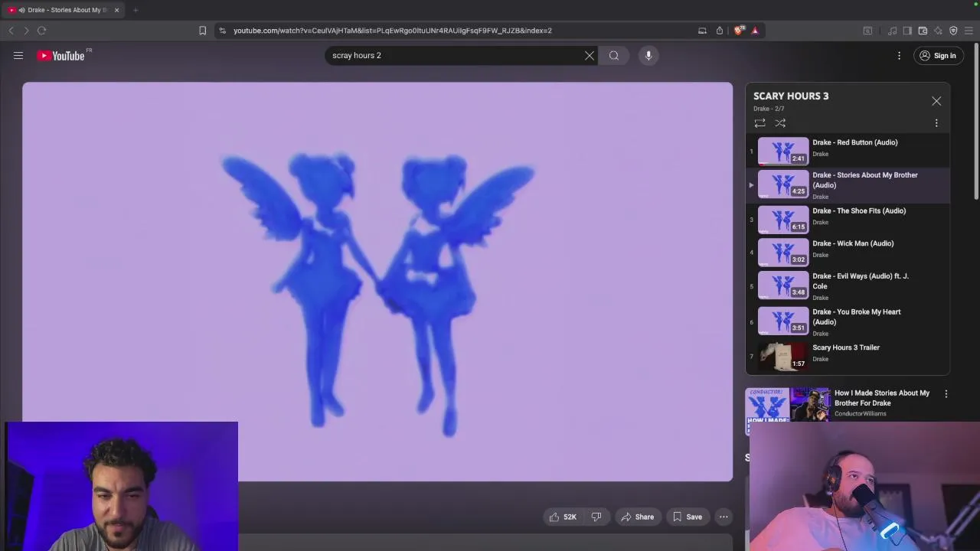Toggle browser sidebar panel icon
Viewport: 980px width, 551px height.
point(907,31)
